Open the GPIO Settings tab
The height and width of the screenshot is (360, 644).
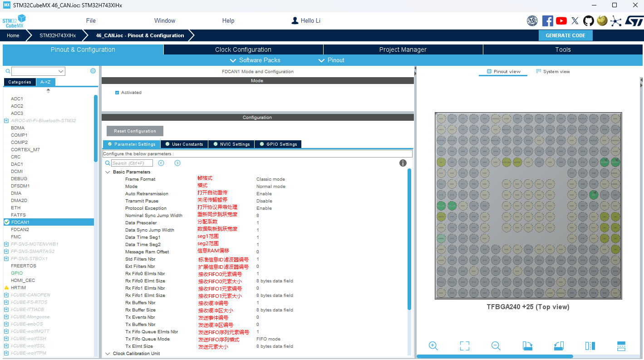point(278,144)
